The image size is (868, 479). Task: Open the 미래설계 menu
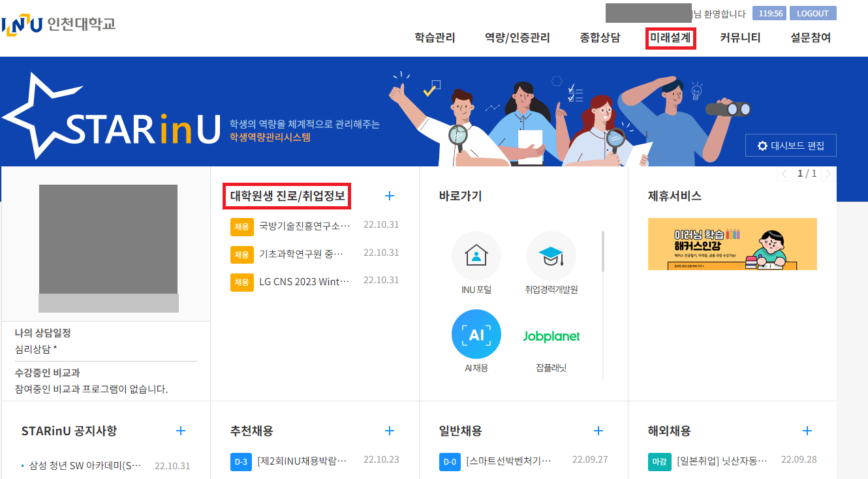point(670,38)
